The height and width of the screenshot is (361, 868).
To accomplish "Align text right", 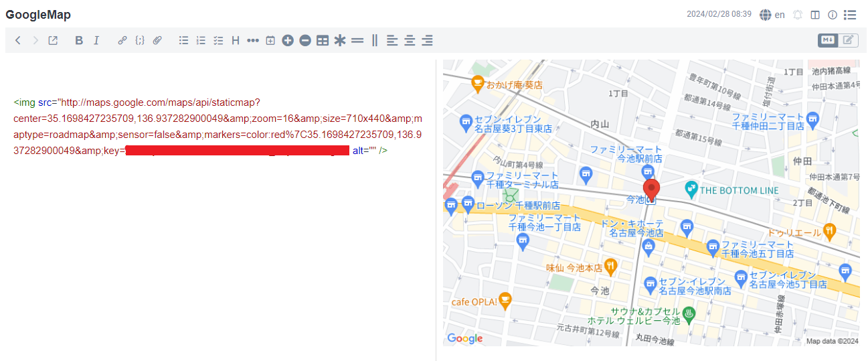I will (427, 40).
